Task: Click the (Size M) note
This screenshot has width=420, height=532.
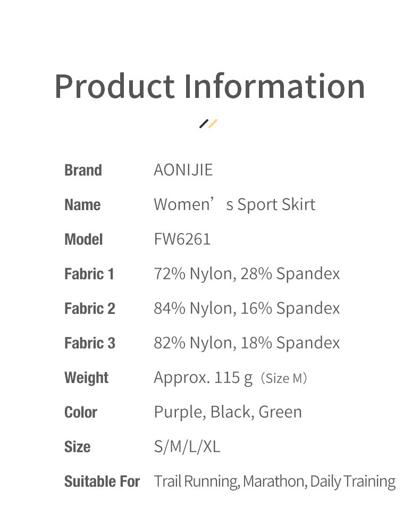Action: pos(284,378)
